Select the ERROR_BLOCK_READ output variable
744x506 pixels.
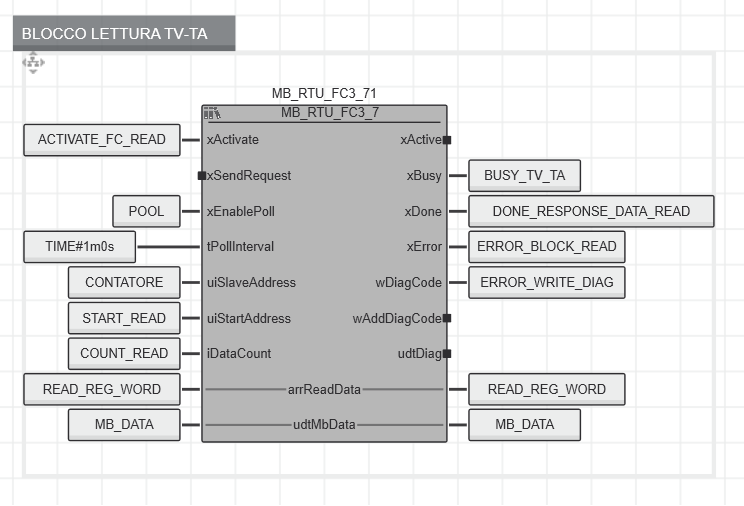pyautogui.click(x=547, y=247)
